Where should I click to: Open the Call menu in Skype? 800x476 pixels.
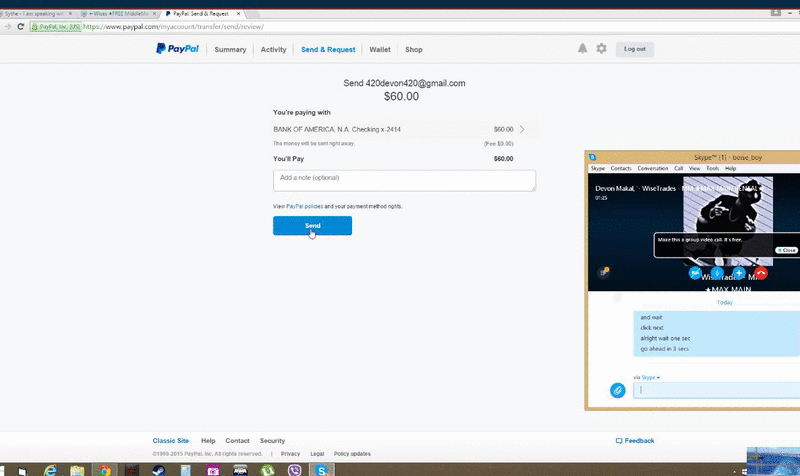point(678,168)
